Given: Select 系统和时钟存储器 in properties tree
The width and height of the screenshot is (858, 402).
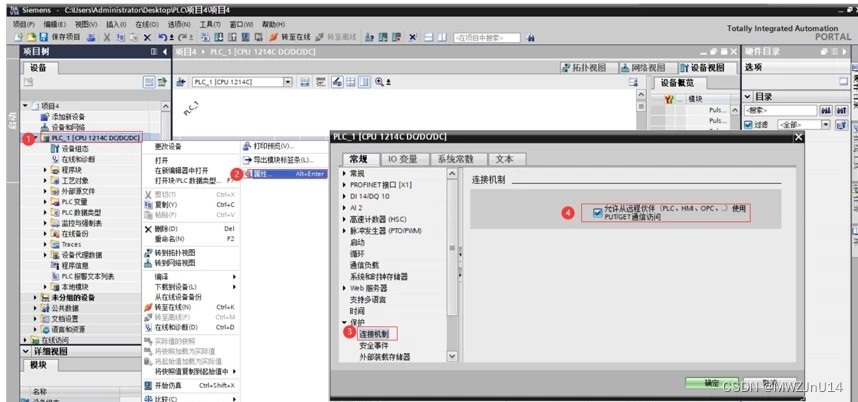Looking at the screenshot, I should tap(379, 277).
